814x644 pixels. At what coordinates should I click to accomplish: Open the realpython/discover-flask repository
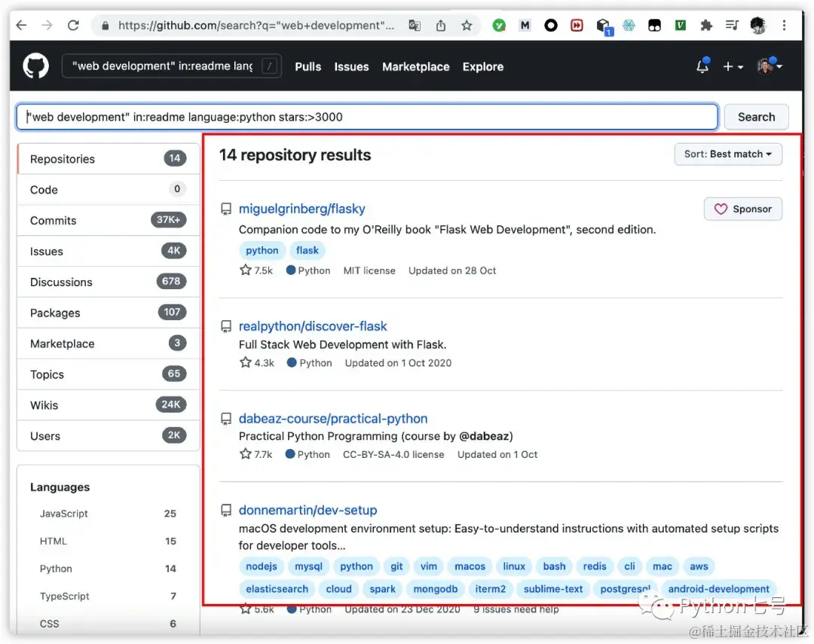313,326
